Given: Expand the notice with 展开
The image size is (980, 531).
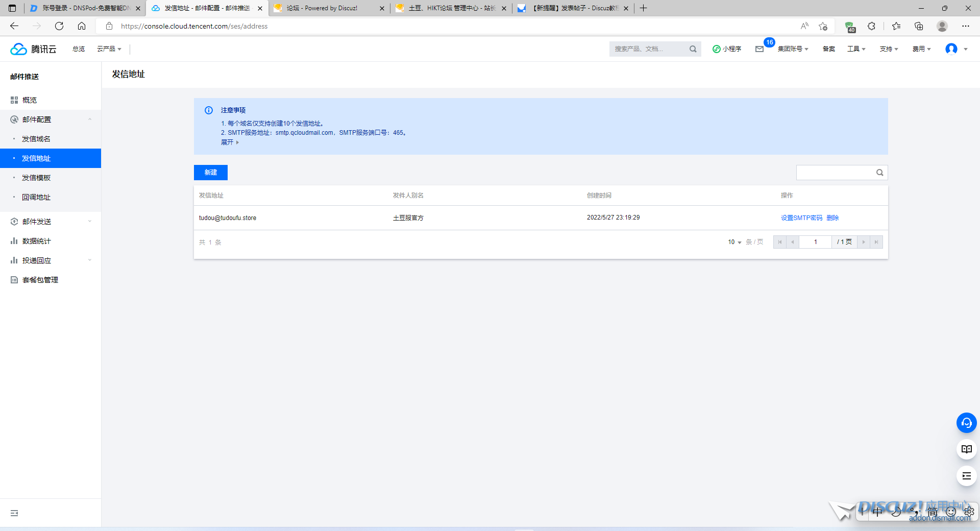Looking at the screenshot, I should [230, 142].
